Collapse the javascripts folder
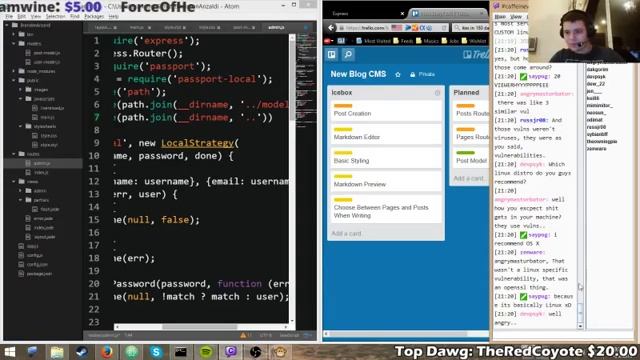 click(20, 99)
